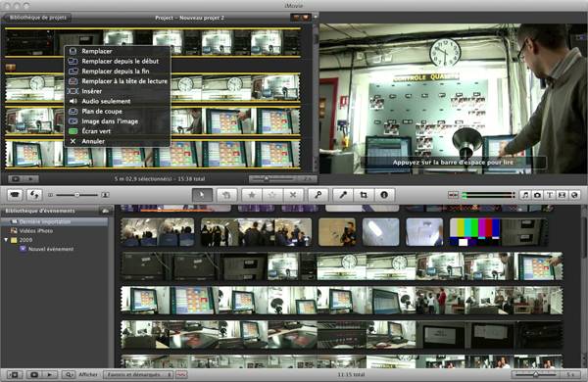Mark selection as favorite with the filled star
Image resolution: width=588 pixels, height=382 pixels.
[x=252, y=195]
